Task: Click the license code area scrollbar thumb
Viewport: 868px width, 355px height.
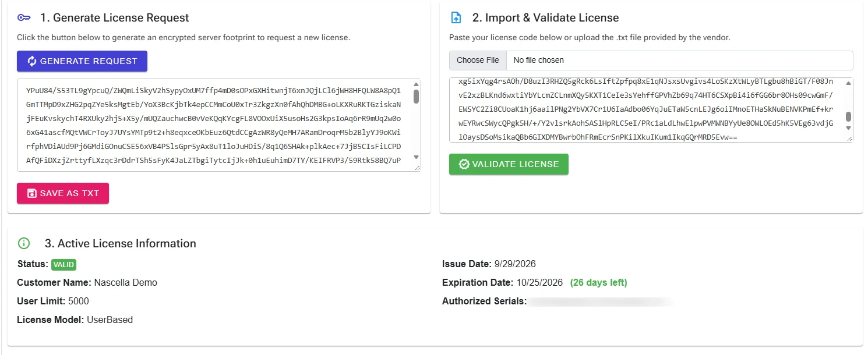Action: coord(848,116)
